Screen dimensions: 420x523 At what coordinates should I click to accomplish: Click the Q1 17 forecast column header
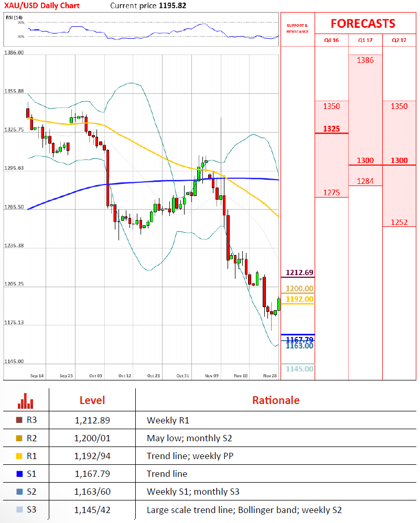tap(365, 40)
